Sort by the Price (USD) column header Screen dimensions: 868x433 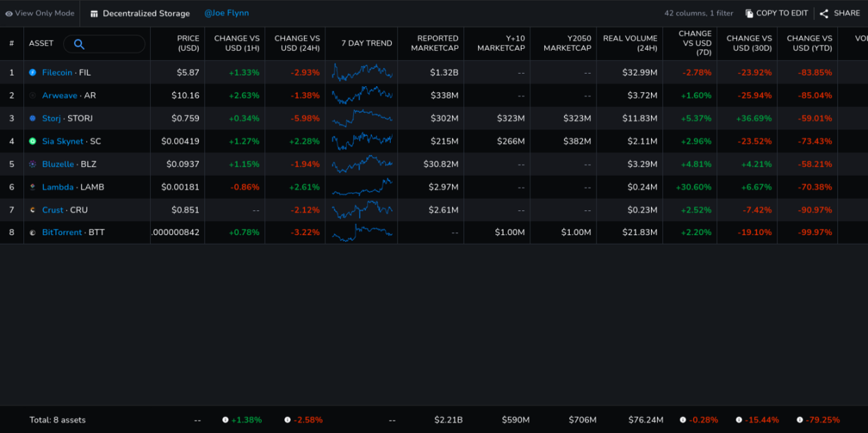pos(187,43)
